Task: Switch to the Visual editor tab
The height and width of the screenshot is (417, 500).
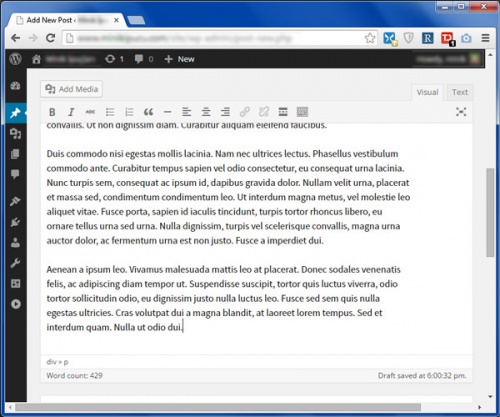Action: (427, 92)
